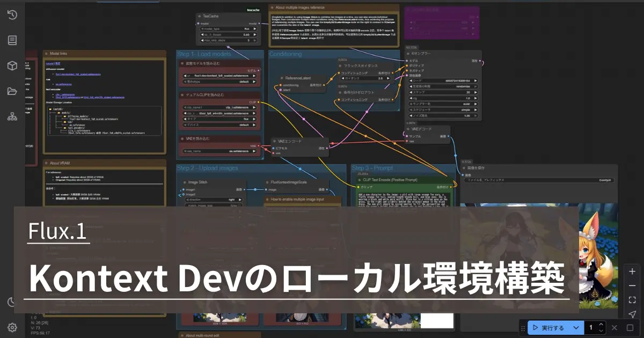Image resolution: width=644 pixels, height=338 pixels.
Task: Collapse the Kサンプラー node dot
Action: point(407,54)
